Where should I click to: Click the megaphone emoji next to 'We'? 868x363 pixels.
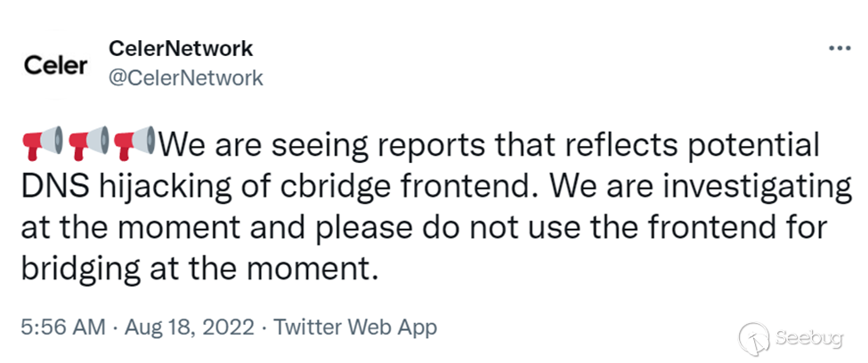point(134,143)
